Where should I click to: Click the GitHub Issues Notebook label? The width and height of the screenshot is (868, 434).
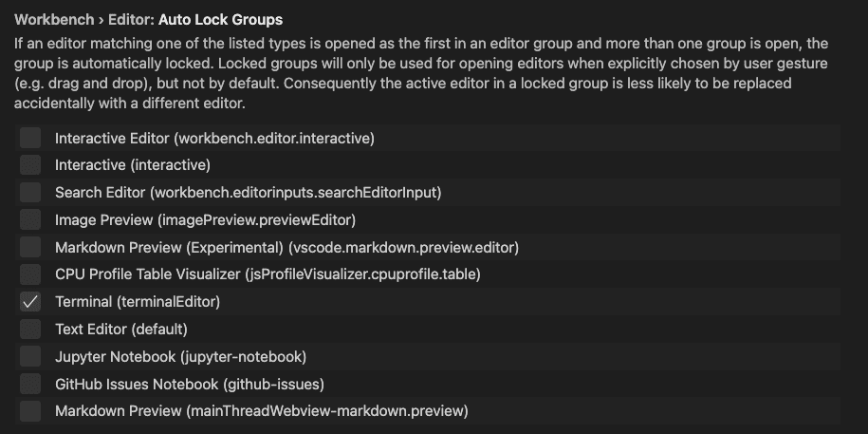click(190, 385)
